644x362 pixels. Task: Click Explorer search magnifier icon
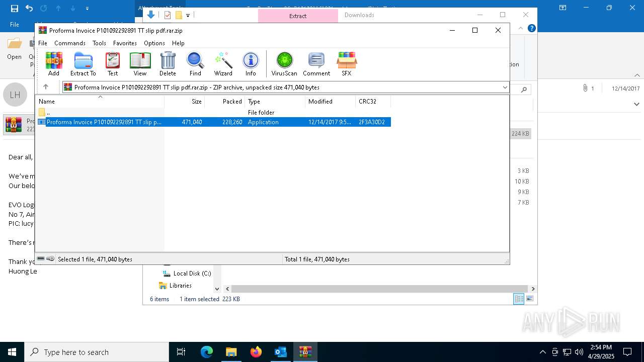(x=524, y=89)
